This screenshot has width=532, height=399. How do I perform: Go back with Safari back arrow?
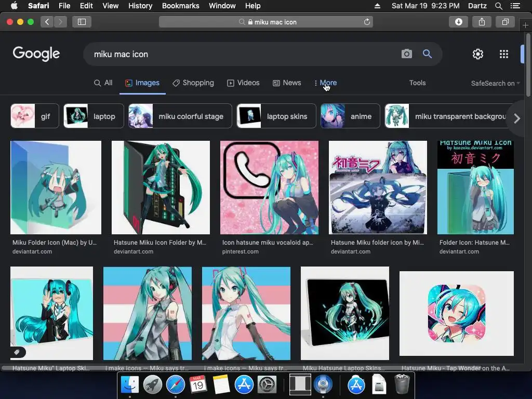click(47, 22)
